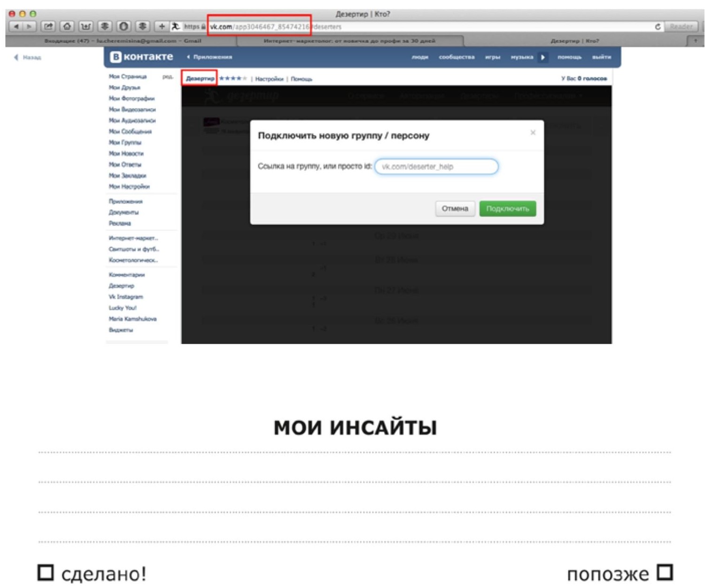Click the plus add-bookmark button in toolbar
705x588 pixels.
[x=162, y=26]
